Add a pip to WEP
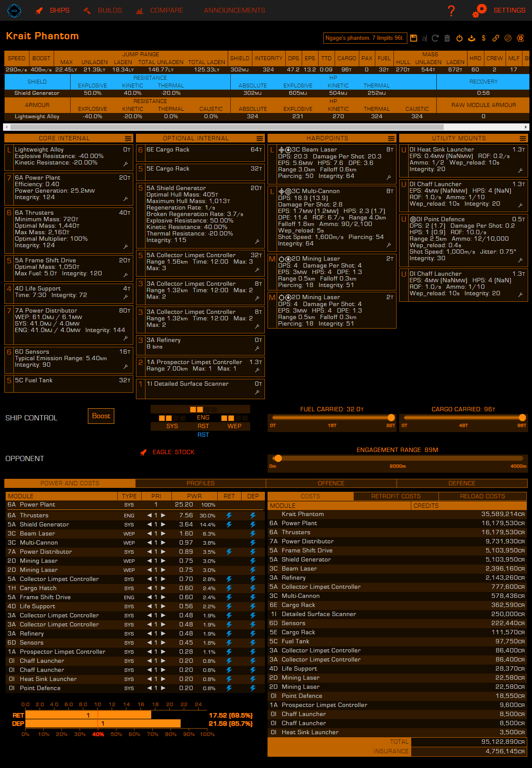Image resolution: width=532 pixels, height=768 pixels. pos(235,426)
